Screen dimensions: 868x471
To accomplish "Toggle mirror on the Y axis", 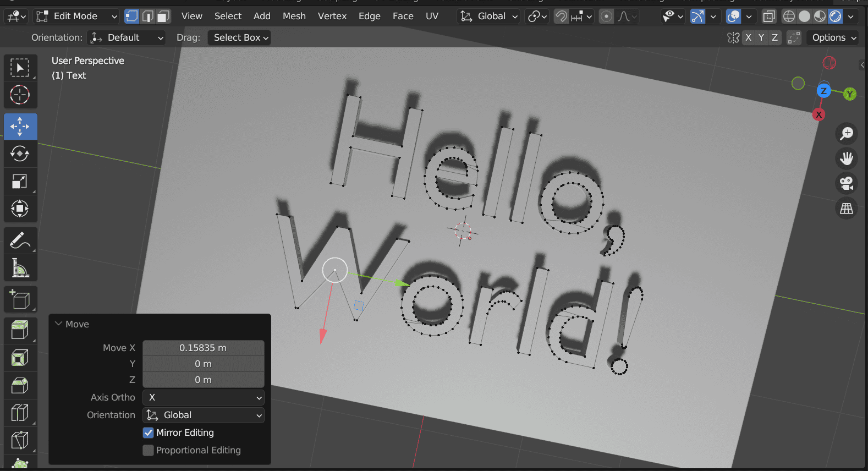I will click(761, 37).
